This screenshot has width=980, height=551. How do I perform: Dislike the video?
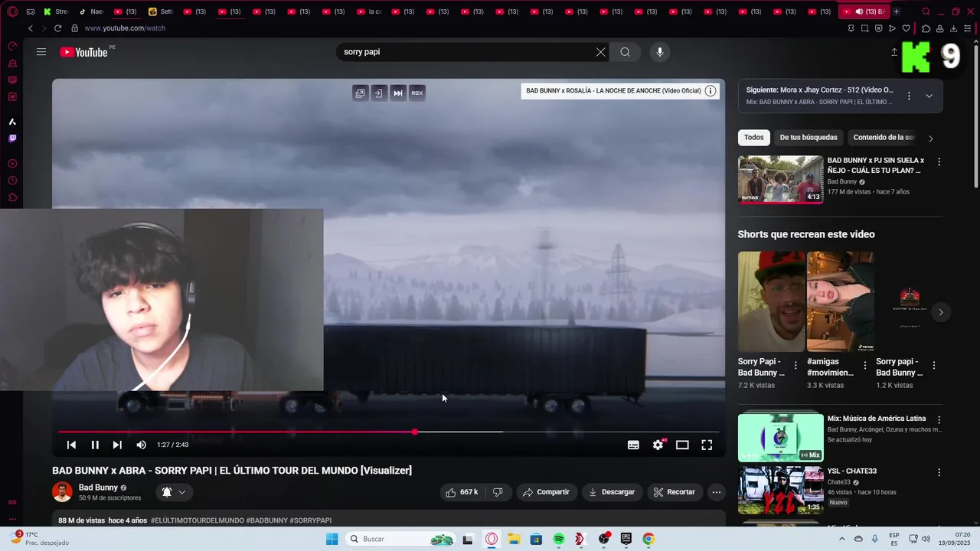coord(498,492)
